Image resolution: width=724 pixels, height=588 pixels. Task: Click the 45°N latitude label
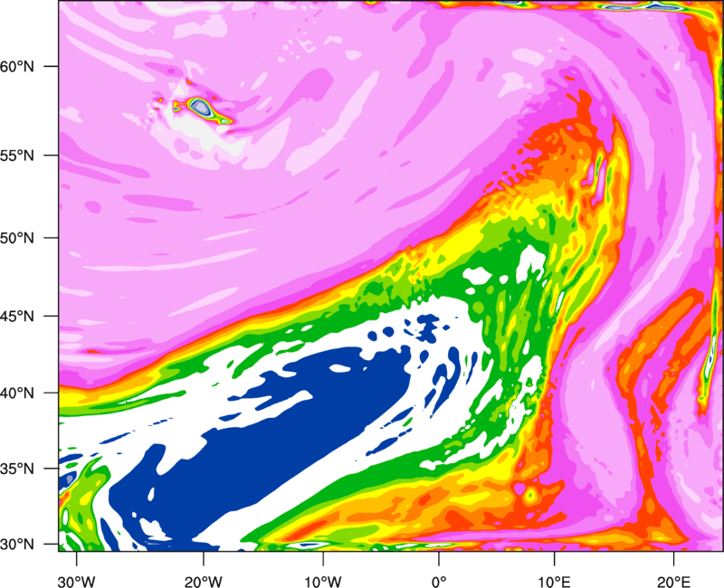[x=17, y=316]
